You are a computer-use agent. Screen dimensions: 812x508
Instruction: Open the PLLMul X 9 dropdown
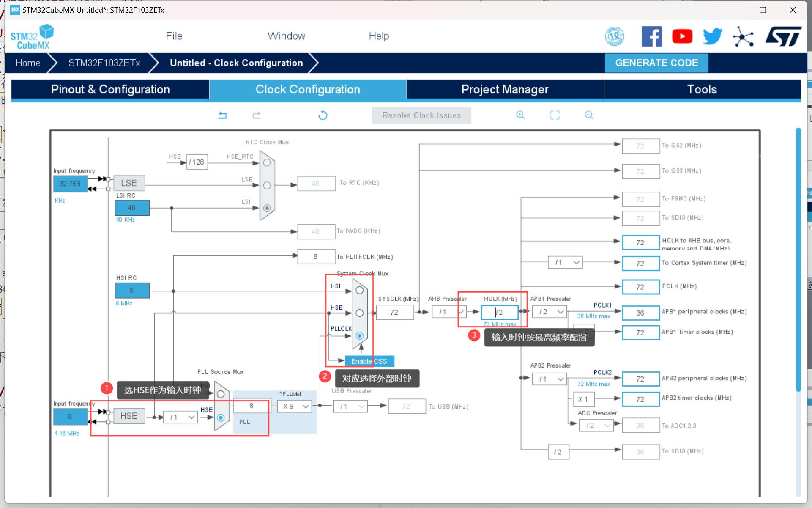[295, 406]
